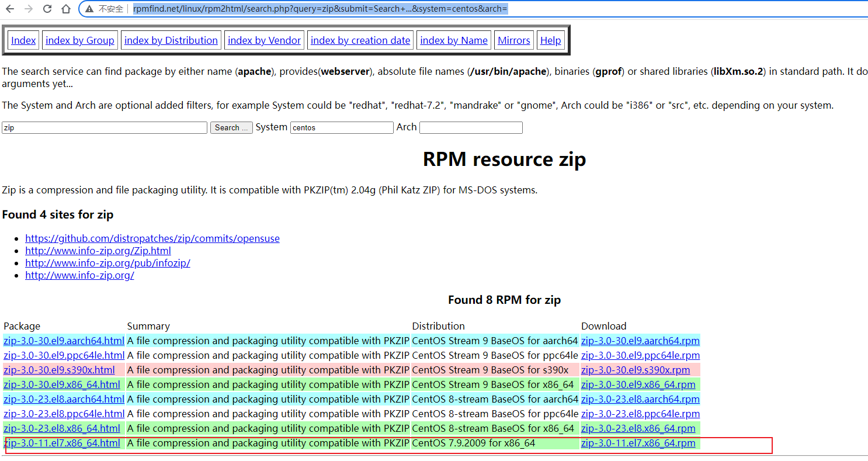Open index by creation date
The height and width of the screenshot is (461, 868).
click(360, 40)
